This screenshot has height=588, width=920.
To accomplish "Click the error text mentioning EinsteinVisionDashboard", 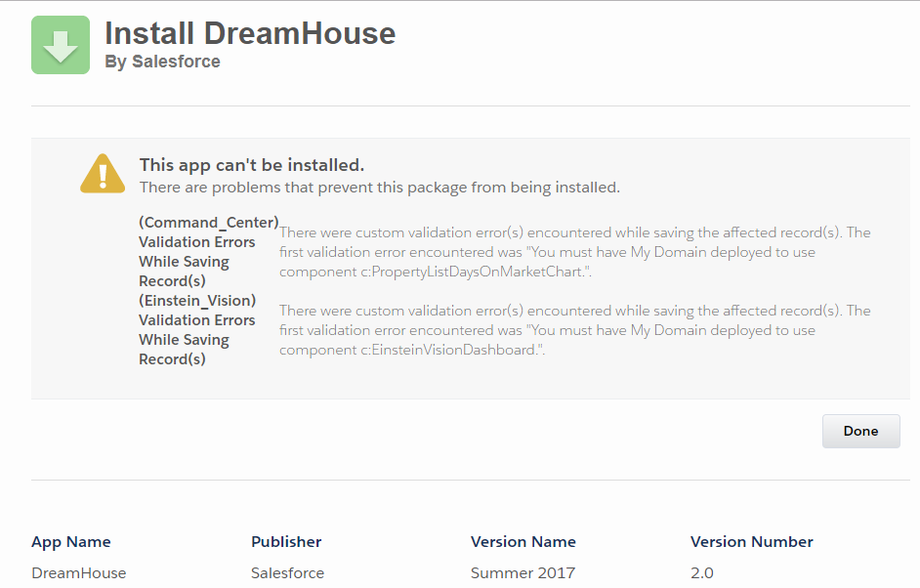I will point(575,330).
